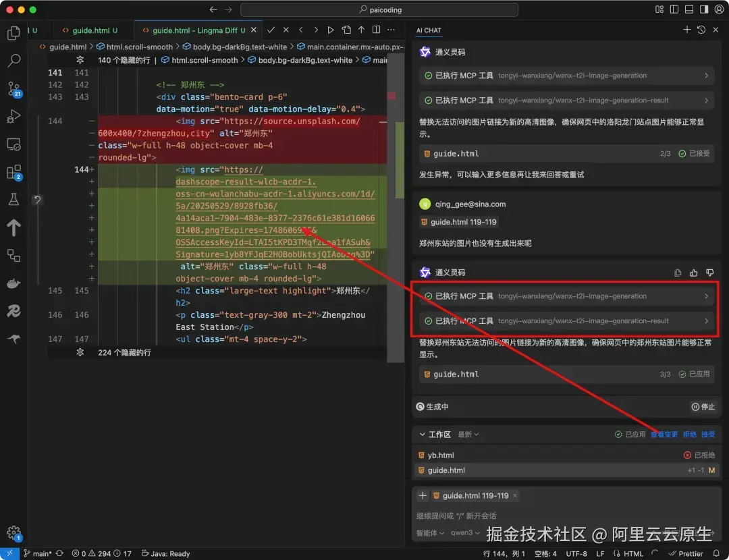Click guide.html breadcrumb item
This screenshot has height=560, width=729.
coord(68,47)
